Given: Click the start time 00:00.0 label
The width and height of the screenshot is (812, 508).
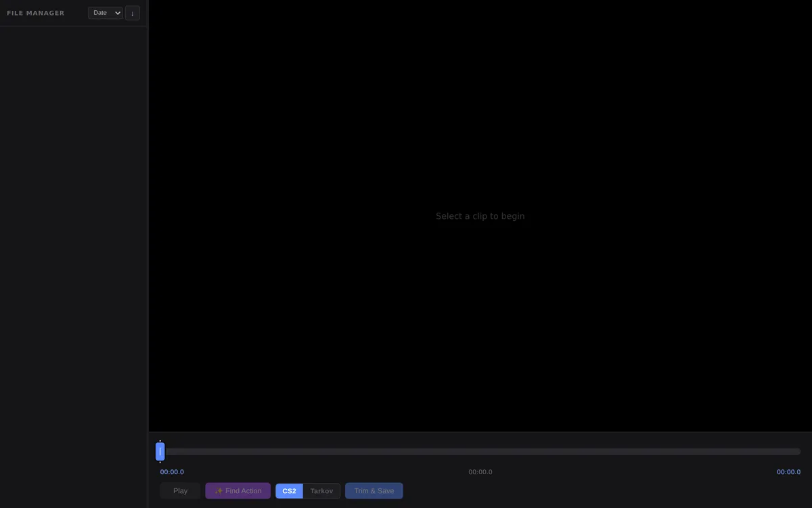Looking at the screenshot, I should coord(172,472).
